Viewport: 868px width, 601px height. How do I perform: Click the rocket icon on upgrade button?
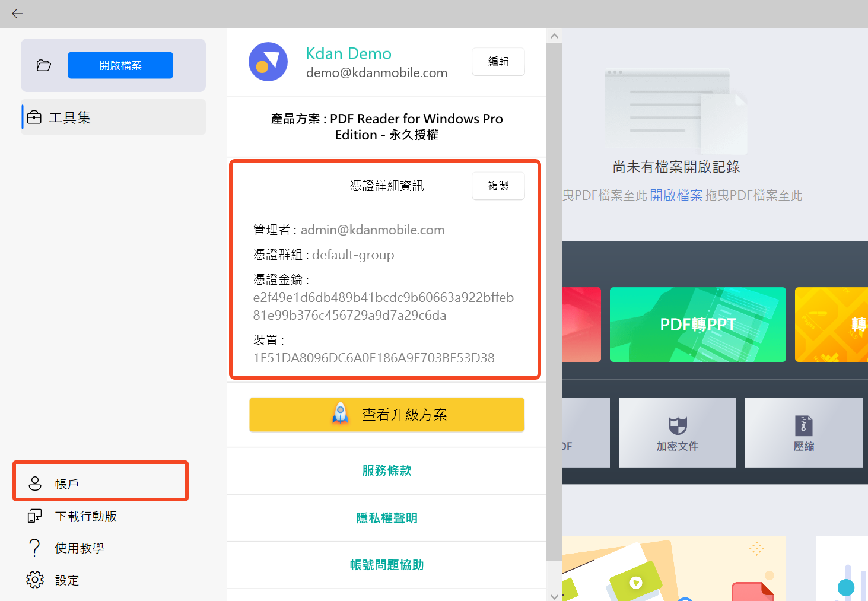pos(341,414)
